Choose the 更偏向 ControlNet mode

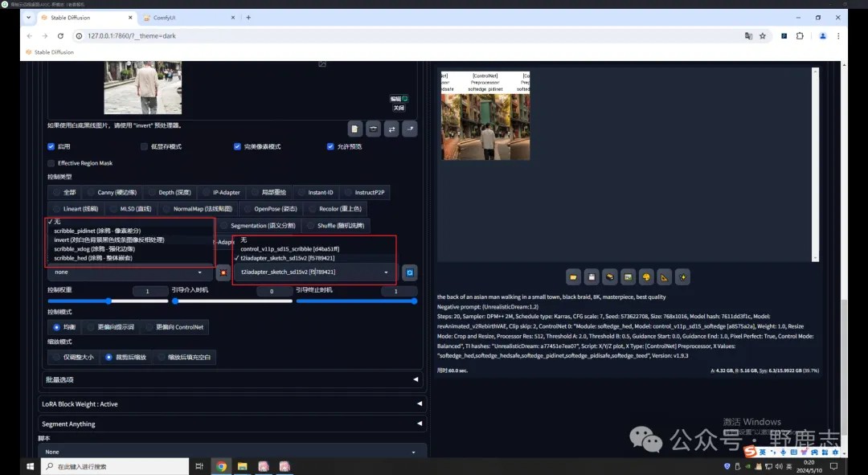[174, 327]
